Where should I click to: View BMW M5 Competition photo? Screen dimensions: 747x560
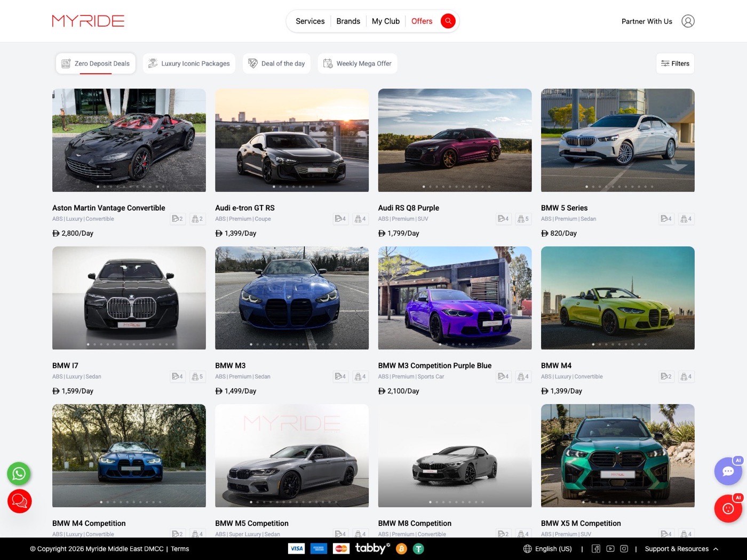click(292, 455)
